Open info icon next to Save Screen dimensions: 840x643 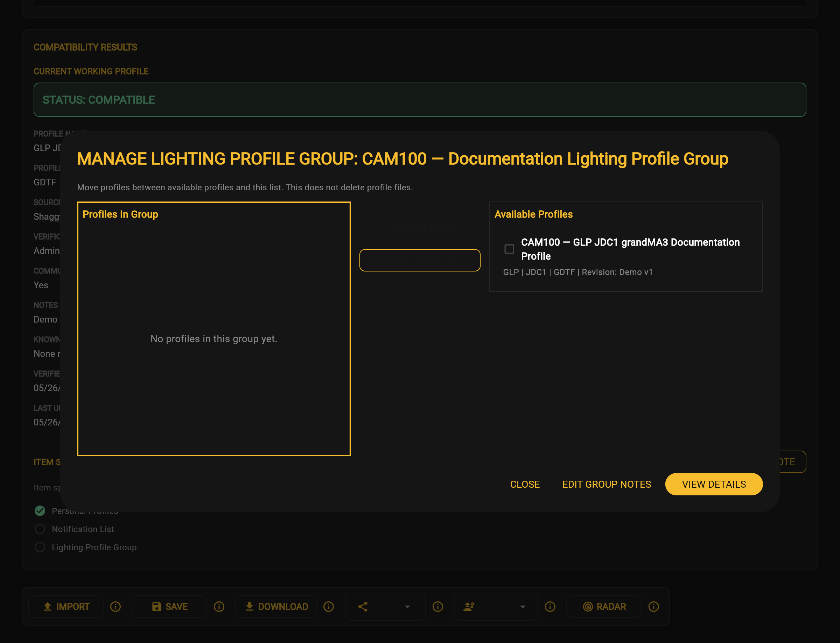tap(219, 607)
